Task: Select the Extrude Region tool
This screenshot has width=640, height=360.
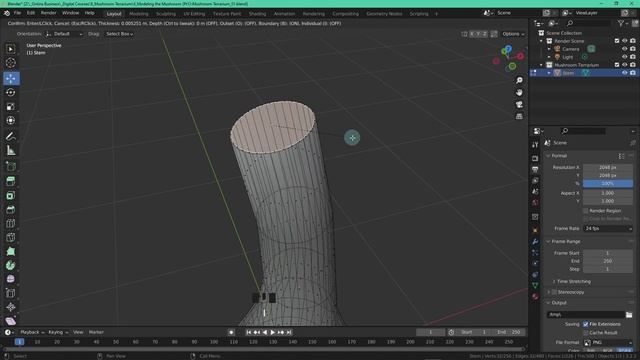Action: click(x=11, y=181)
